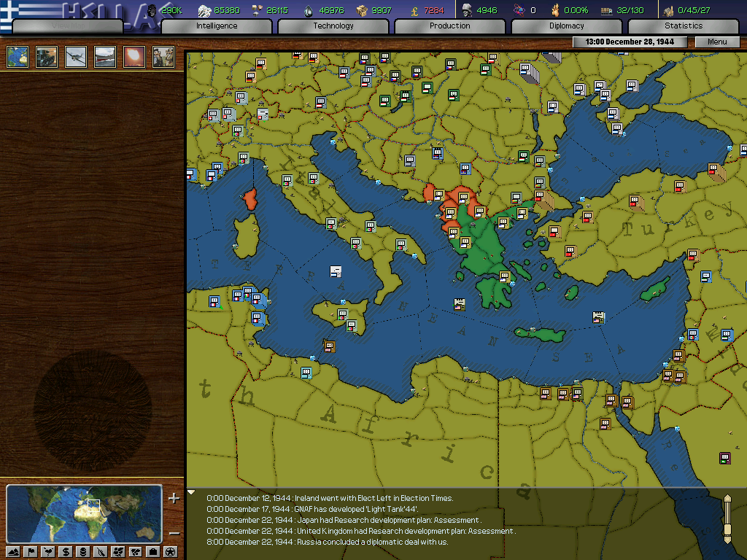
Task: Select the green Cyprus island province
Action: [x=654, y=289]
